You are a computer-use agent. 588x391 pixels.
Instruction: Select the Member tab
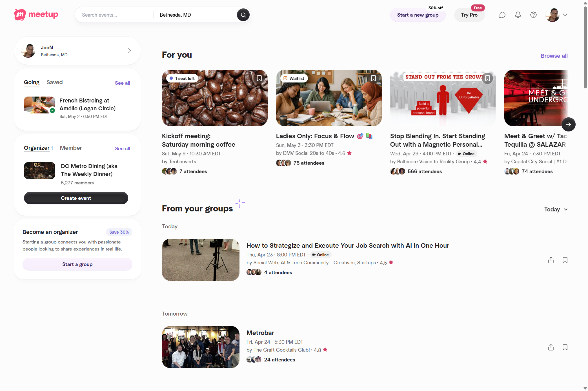tap(71, 148)
